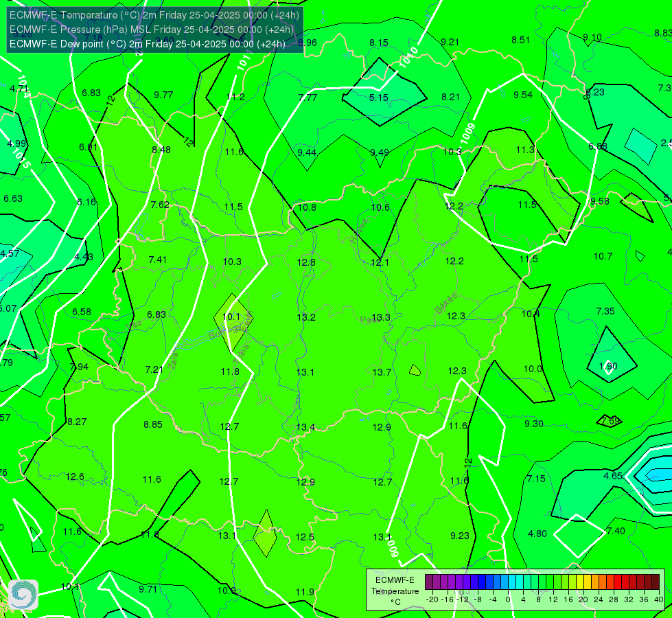
Task: Click the Békés county label
Action: click(x=446, y=302)
